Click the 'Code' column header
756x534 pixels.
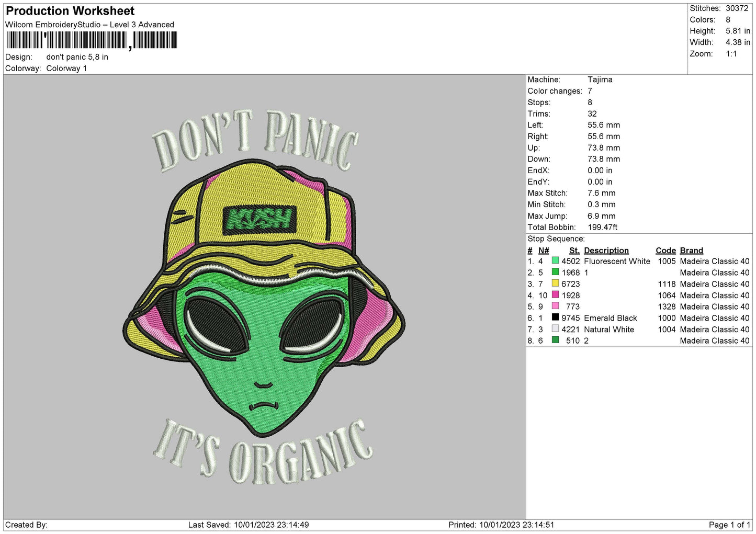(x=665, y=251)
